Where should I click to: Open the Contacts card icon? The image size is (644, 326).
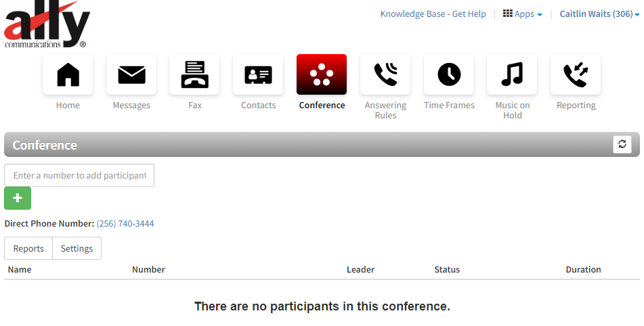[258, 74]
